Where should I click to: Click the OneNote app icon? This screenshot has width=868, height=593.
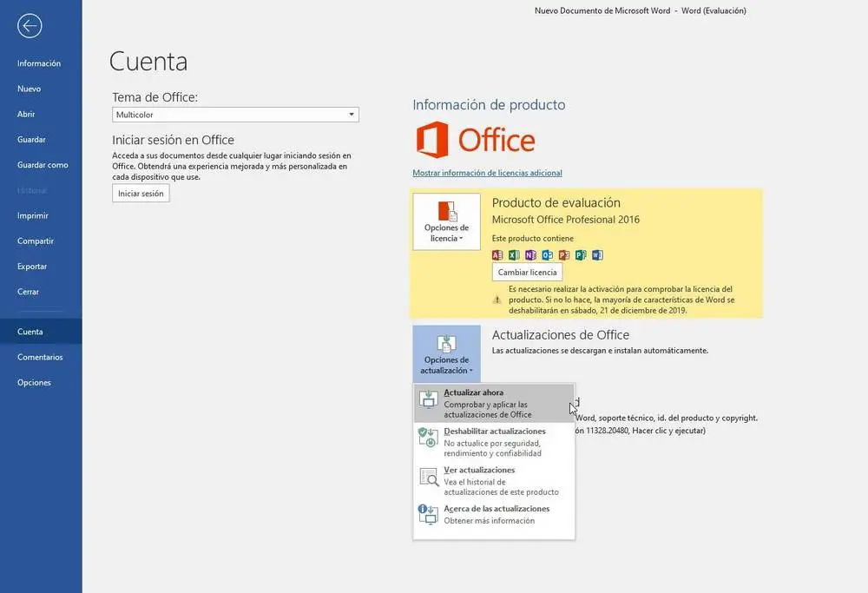click(x=530, y=254)
